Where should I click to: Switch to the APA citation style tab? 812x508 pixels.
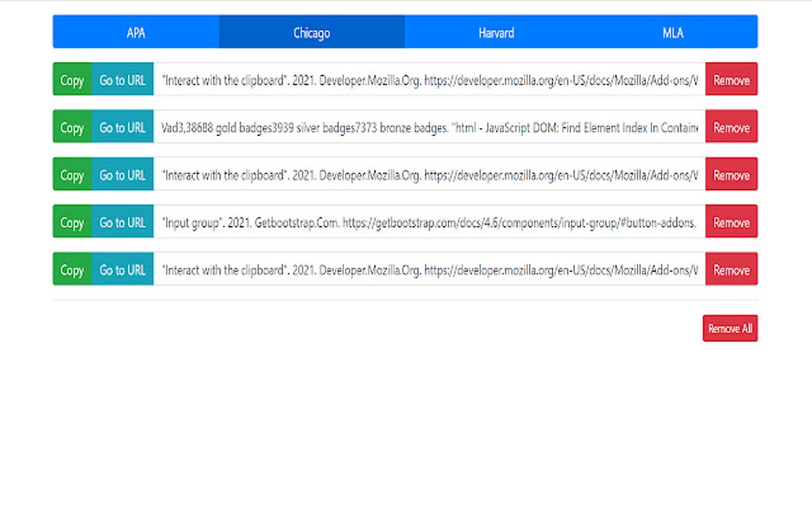tap(135, 32)
